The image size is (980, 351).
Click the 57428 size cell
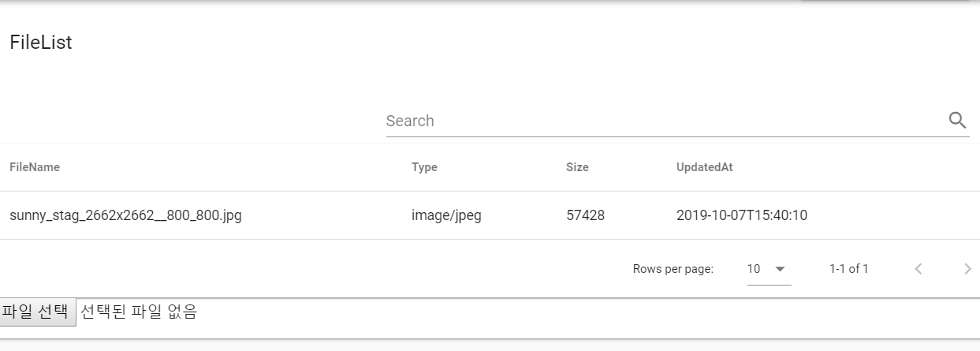pyautogui.click(x=585, y=215)
